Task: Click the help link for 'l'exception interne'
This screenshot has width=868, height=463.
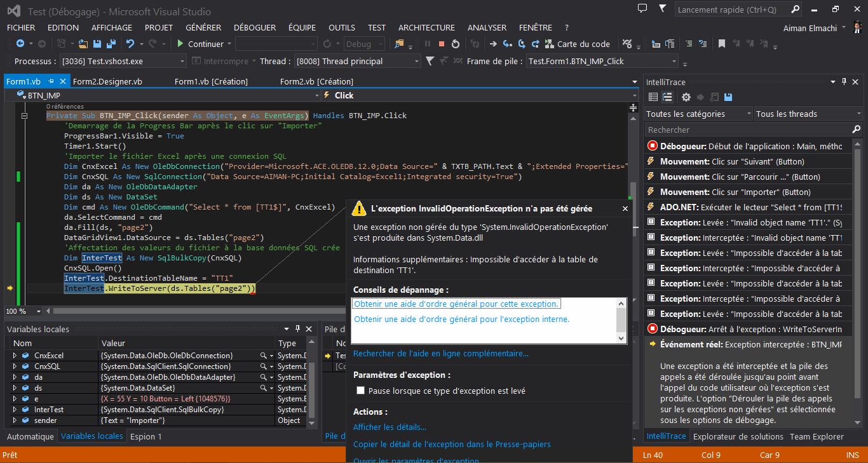Action: pos(461,319)
